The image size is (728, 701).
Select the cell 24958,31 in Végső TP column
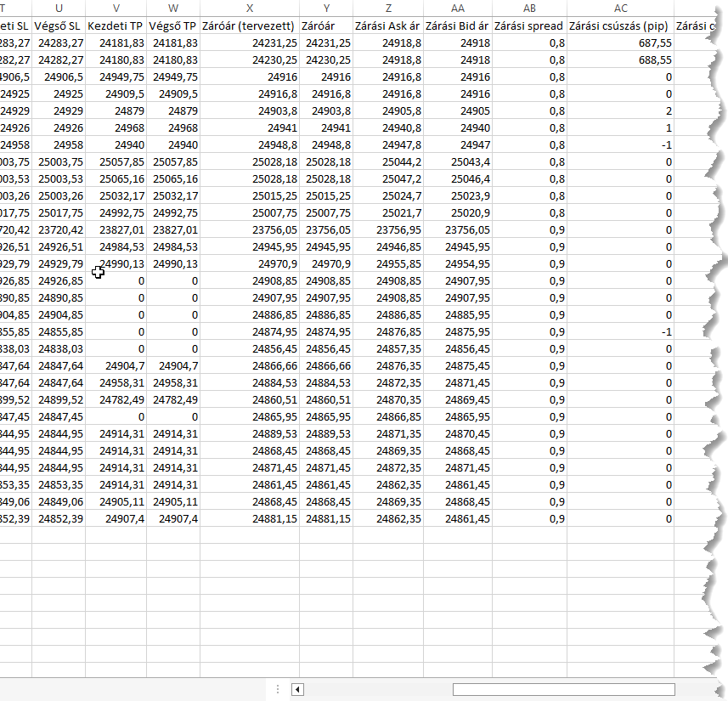pos(173,382)
